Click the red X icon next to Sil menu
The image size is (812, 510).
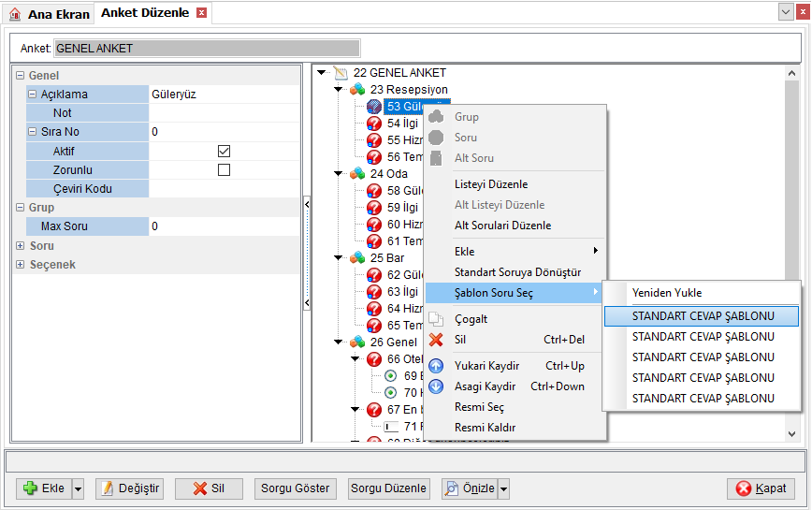[x=436, y=340]
